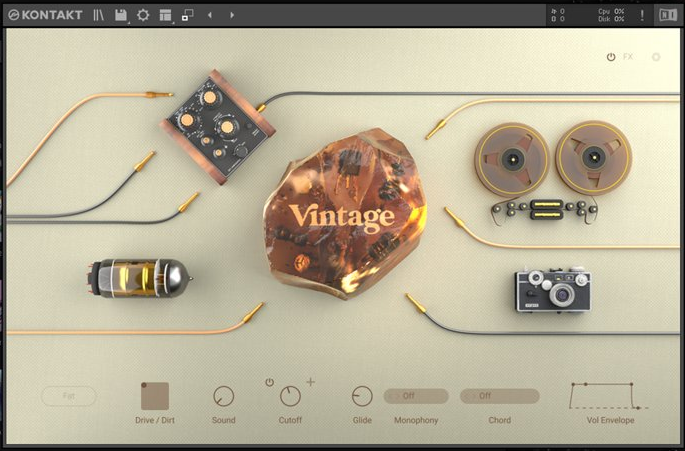Open the library browser icon
The width and height of the screenshot is (685, 451).
[x=98, y=15]
